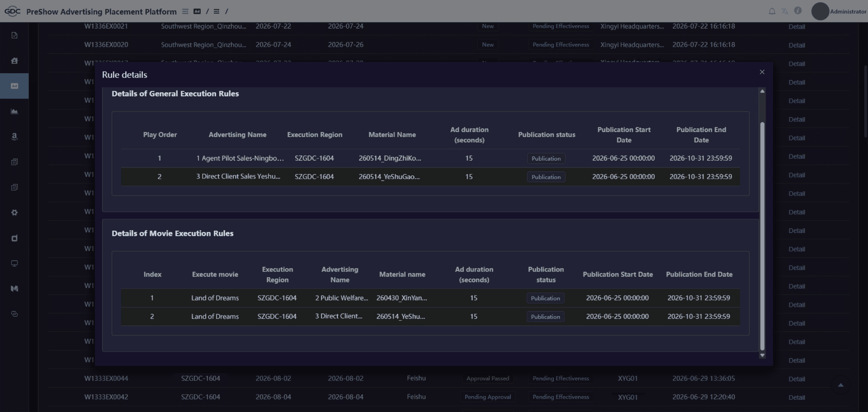Open the info help icon

[798, 11]
